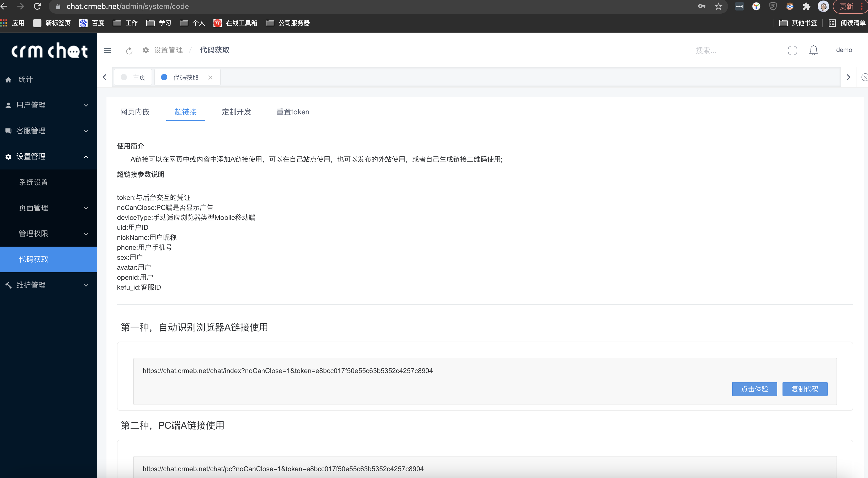This screenshot has width=868, height=478.
Task: Click the page refresh icon in the toolbar
Action: coord(129,50)
